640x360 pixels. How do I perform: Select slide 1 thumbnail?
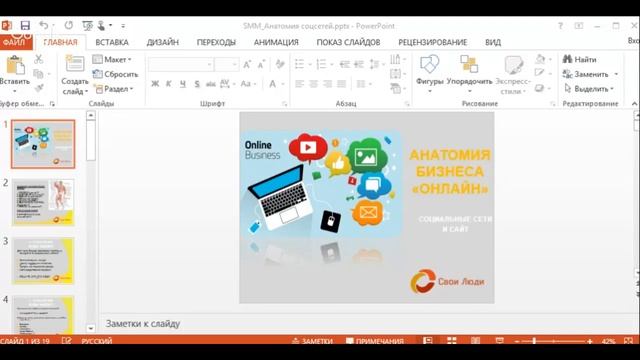43,144
